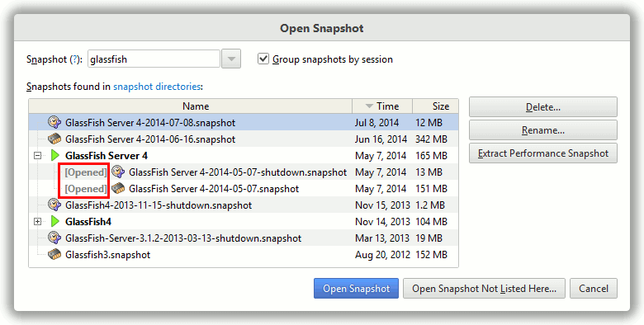Screen dimensions: 644x325
Task: Click the icon of the 2014-05-07-shutdown snapshot
Action: click(118, 172)
